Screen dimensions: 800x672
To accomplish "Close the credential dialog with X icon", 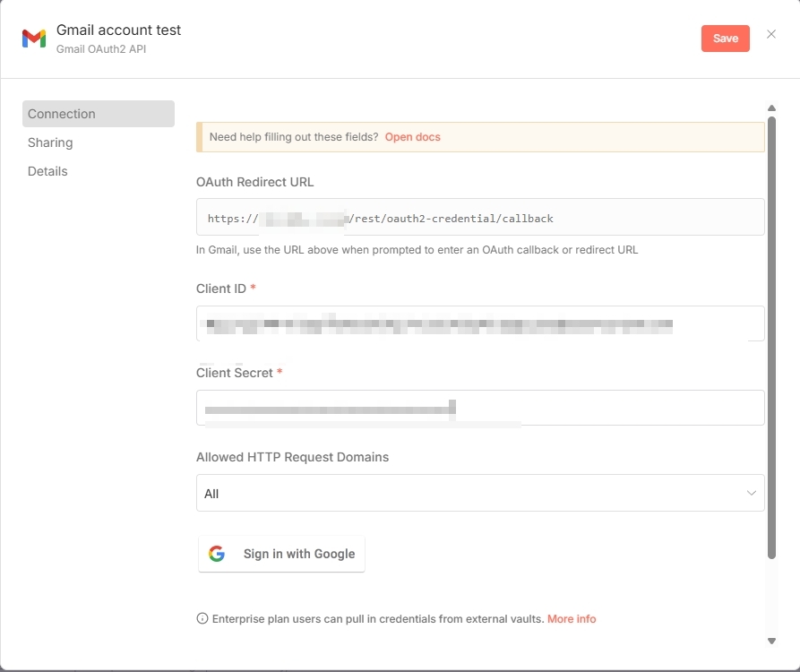I will point(771,35).
